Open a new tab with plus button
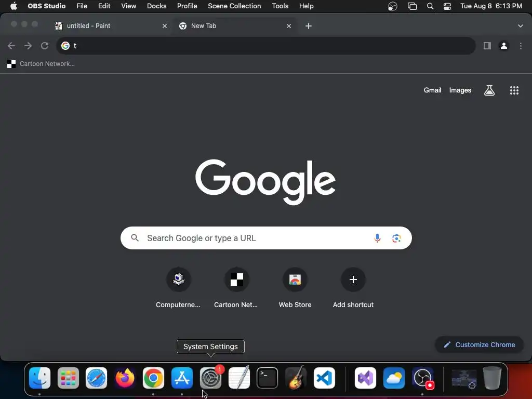The height and width of the screenshot is (399, 532). click(309, 26)
